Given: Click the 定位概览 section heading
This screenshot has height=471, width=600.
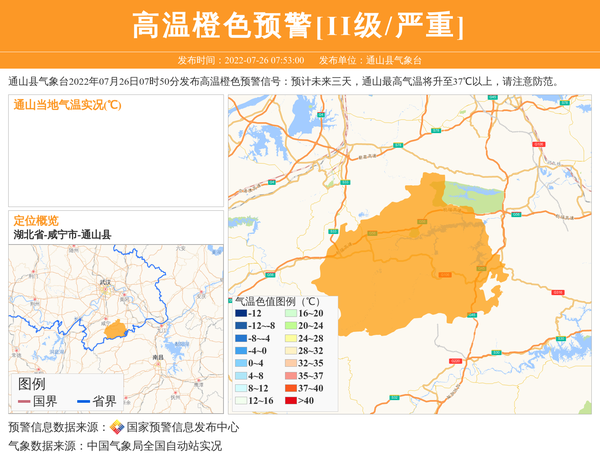Looking at the screenshot, I should point(35,220).
